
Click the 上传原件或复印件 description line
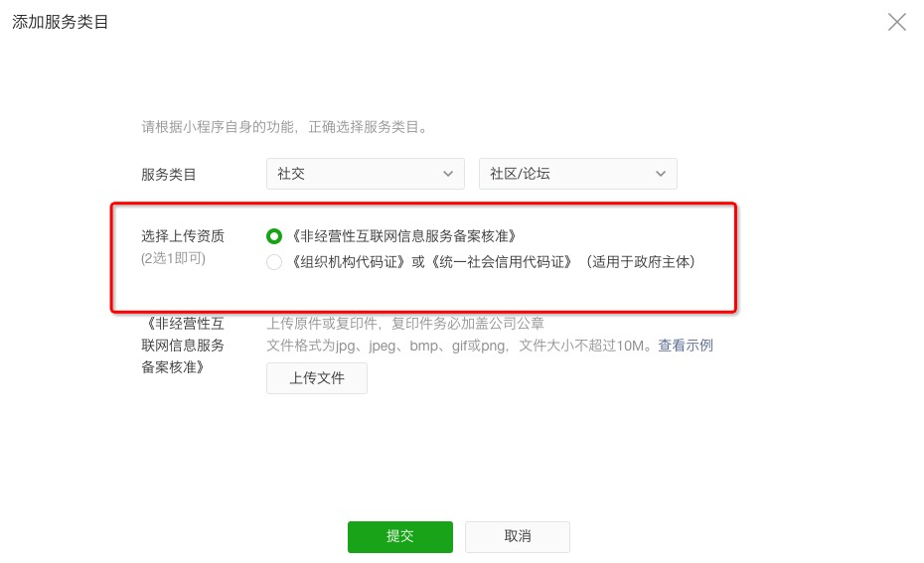coord(405,324)
